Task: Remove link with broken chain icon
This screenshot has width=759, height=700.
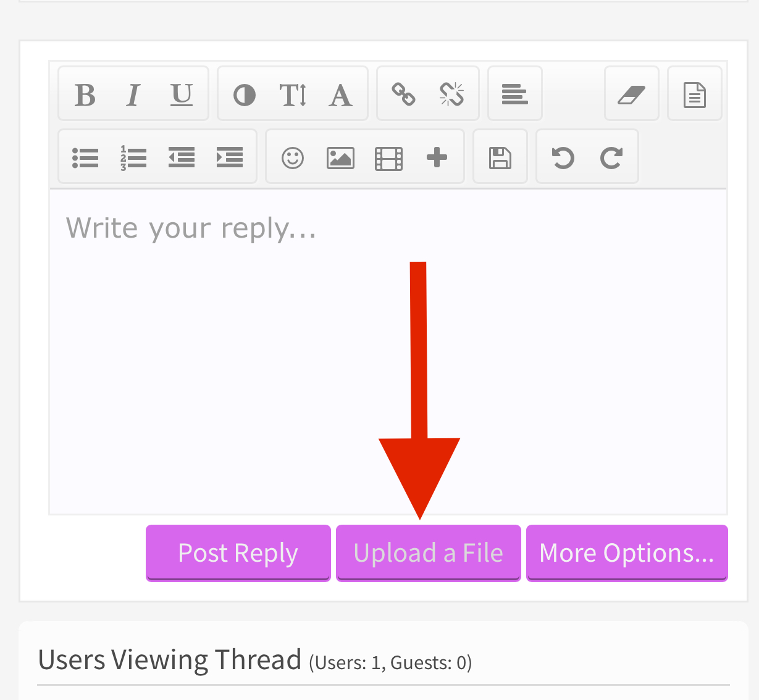Action: 452,94
